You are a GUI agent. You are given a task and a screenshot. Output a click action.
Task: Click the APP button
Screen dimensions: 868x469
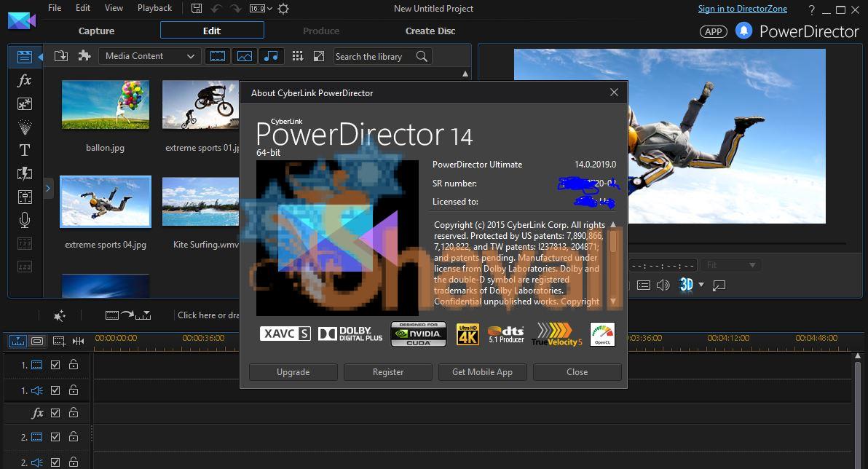click(x=714, y=31)
